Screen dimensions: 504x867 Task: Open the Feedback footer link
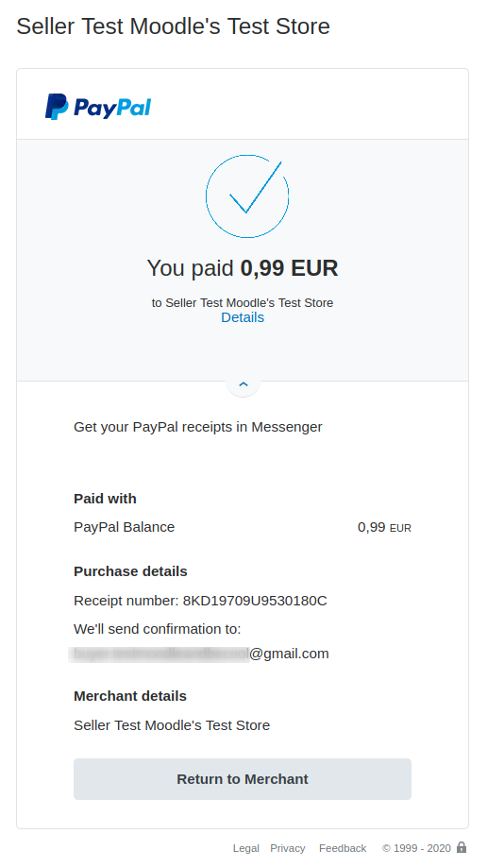tap(343, 848)
